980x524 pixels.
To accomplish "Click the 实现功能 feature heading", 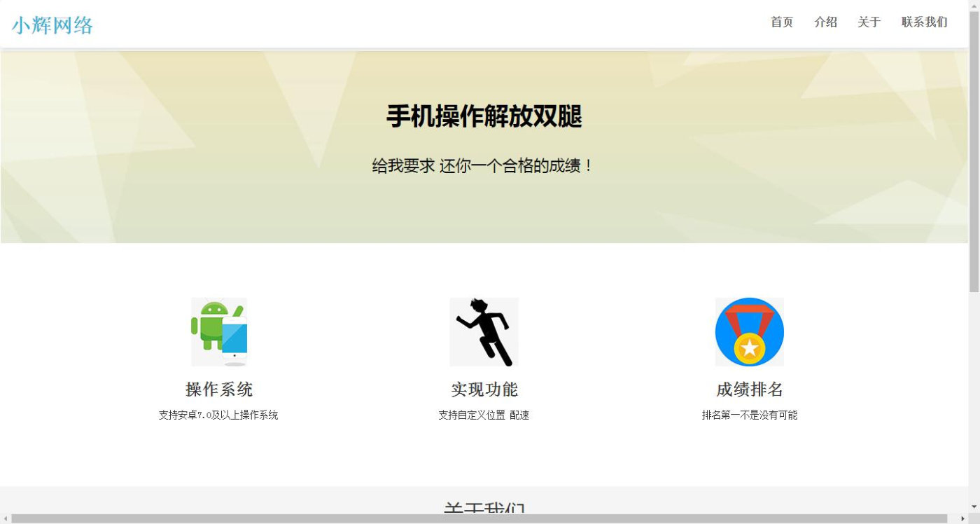I will coord(484,389).
